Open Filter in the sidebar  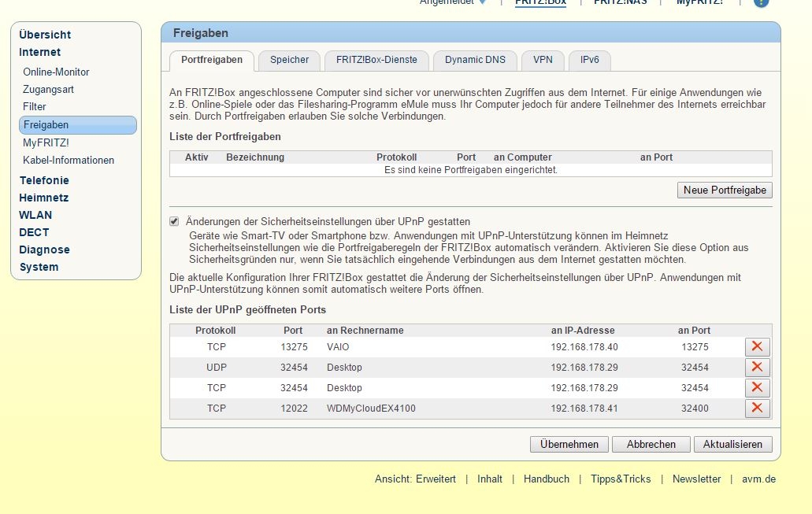point(34,106)
